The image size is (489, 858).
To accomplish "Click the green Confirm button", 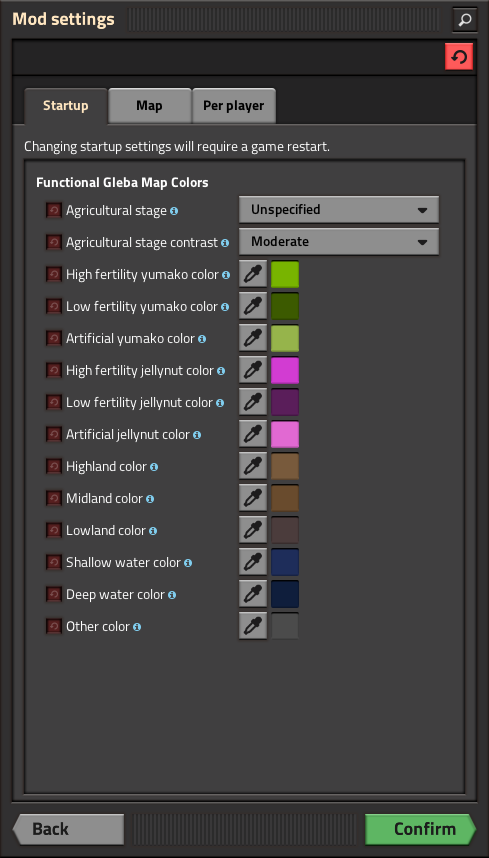I will coord(421,829).
